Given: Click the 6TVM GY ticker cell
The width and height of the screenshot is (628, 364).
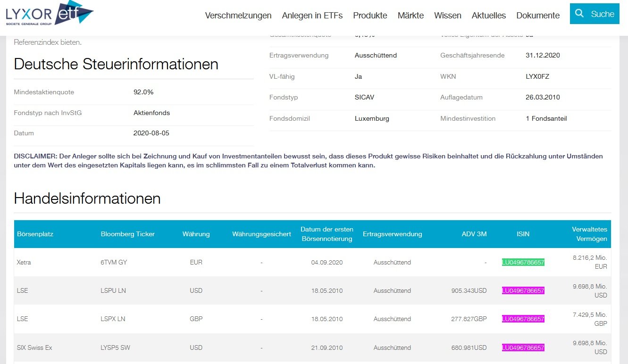Looking at the screenshot, I should (114, 263).
